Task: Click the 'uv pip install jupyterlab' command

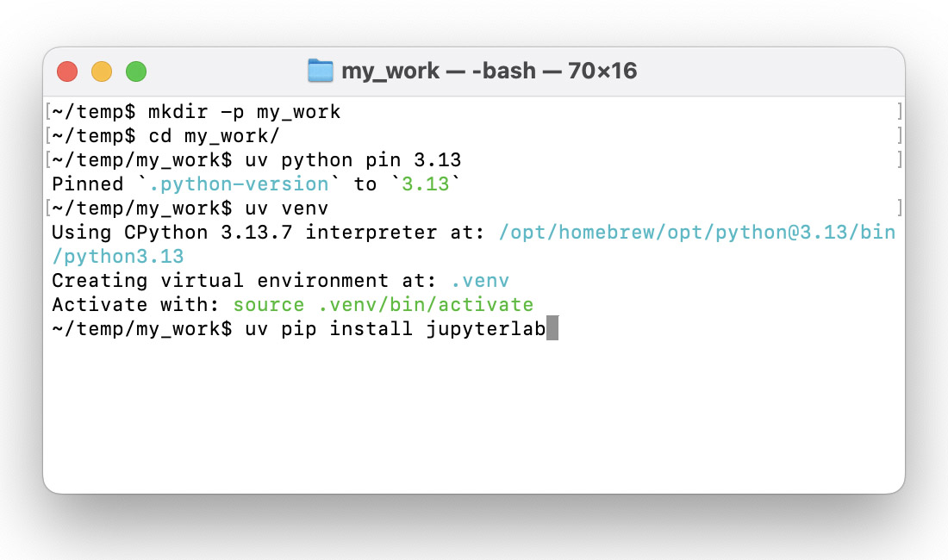Action: 396,329
